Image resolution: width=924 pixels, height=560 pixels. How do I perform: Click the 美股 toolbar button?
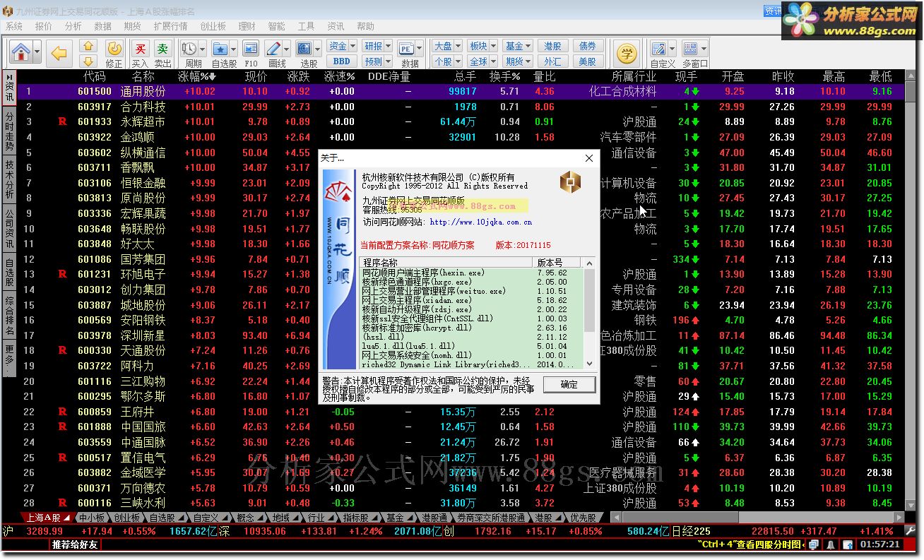[588, 61]
